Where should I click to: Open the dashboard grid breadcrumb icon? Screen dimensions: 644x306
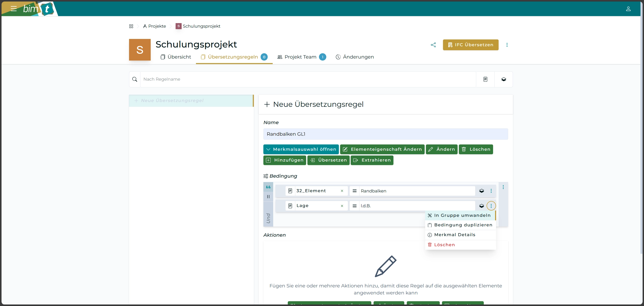[x=131, y=26]
